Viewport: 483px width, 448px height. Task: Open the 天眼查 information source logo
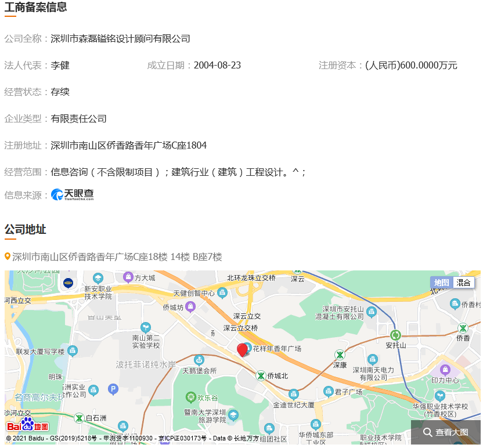[x=73, y=194]
